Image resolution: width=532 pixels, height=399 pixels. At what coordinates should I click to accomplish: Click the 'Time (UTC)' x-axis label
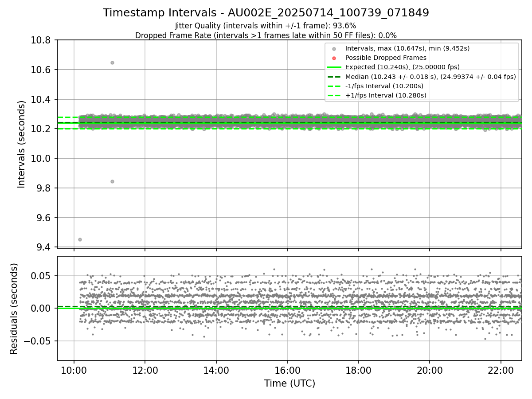point(289,383)
